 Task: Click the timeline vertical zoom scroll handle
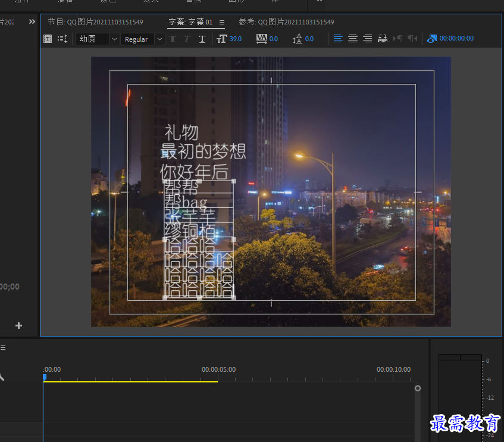[x=418, y=388]
